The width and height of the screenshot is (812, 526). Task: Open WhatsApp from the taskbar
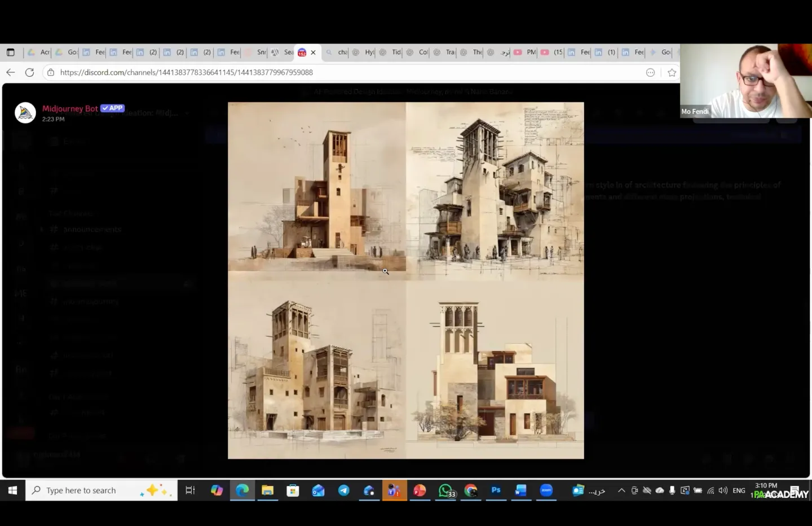coord(445,490)
